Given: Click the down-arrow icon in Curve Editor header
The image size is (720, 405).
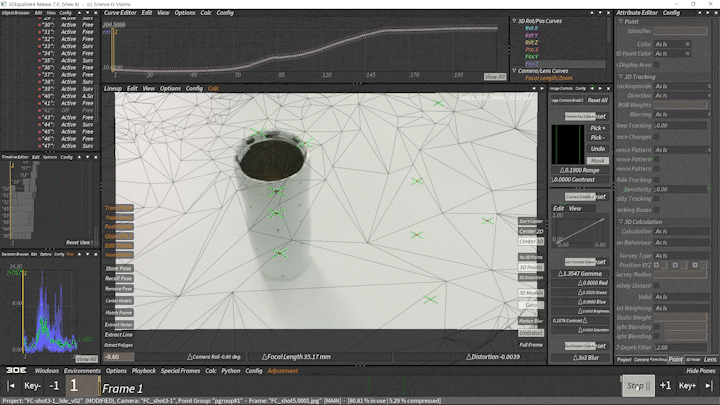Looking at the screenshot, I should [600, 13].
